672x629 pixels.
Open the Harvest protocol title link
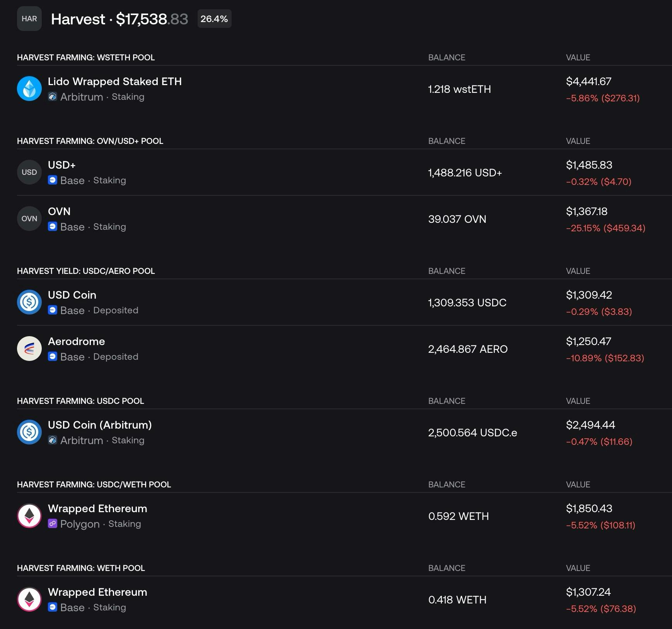click(78, 19)
